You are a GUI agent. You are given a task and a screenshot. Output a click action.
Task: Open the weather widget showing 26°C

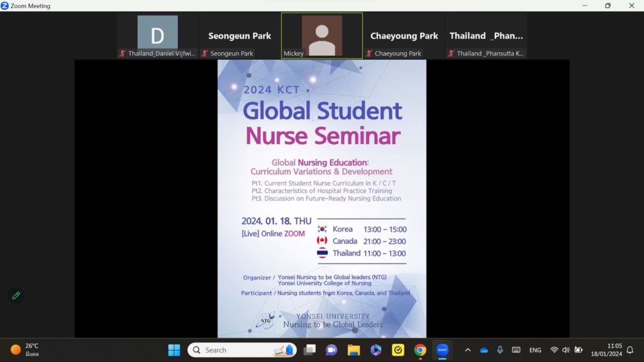(25, 350)
